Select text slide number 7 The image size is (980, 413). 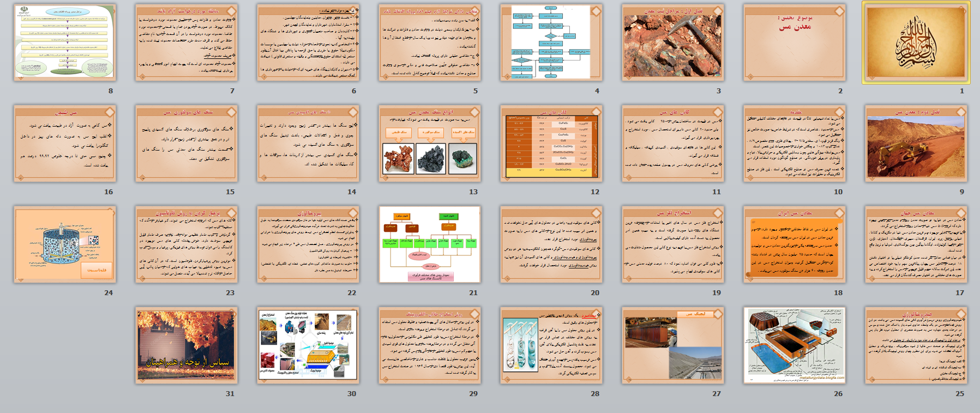[187, 43]
